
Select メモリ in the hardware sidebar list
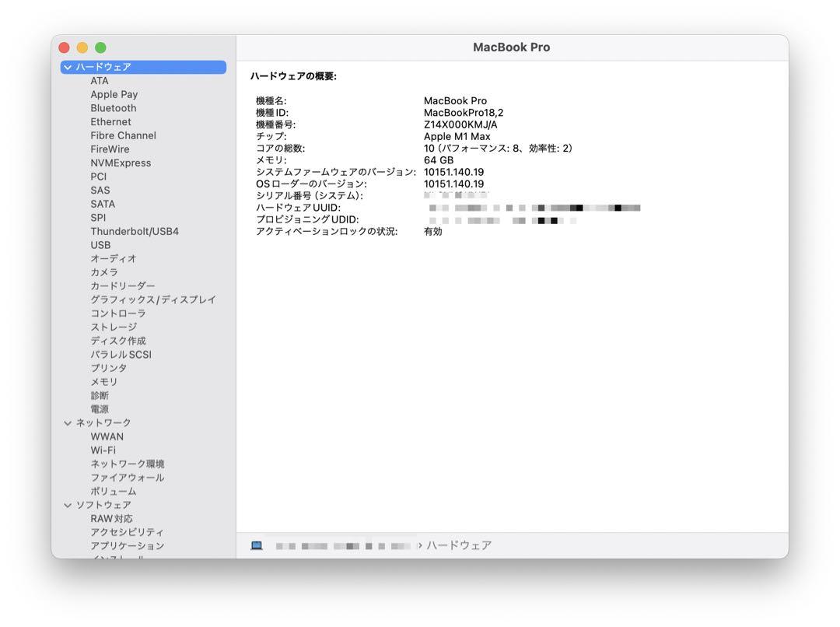pos(104,381)
